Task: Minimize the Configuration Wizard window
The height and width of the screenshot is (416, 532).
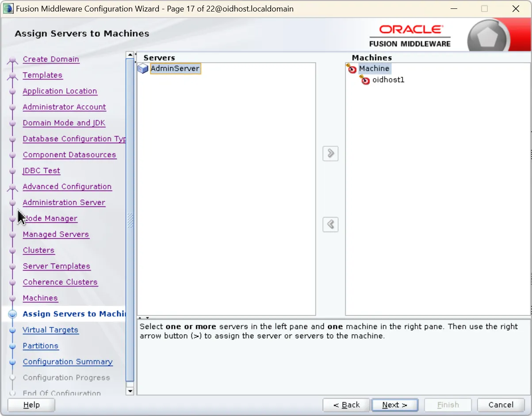Action: click(454, 9)
